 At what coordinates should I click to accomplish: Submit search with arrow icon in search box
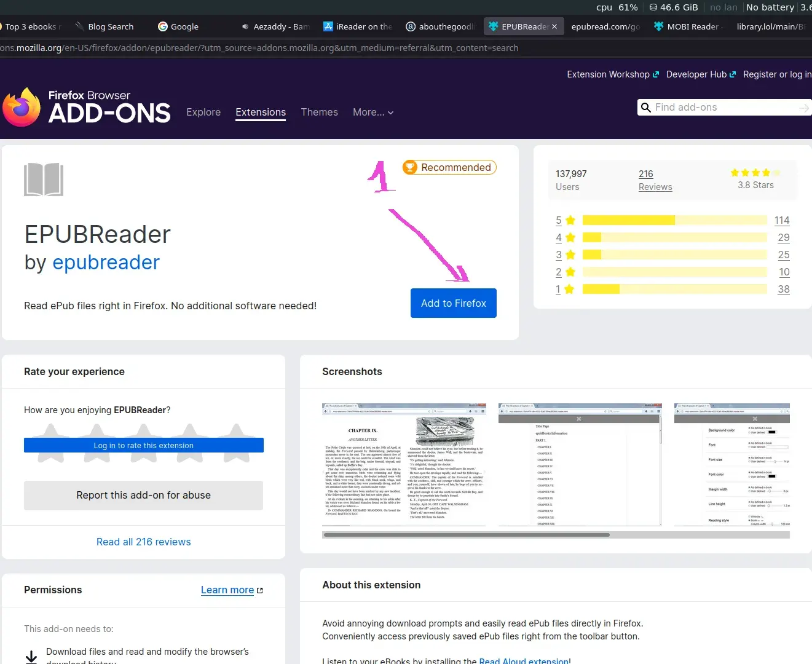pyautogui.click(x=804, y=108)
